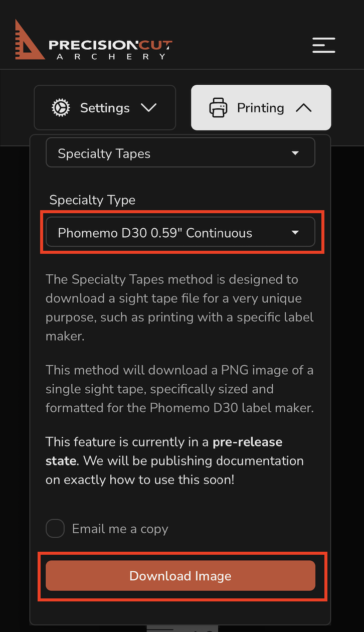Click the down chevron on Settings
This screenshot has height=632, width=364.
(148, 108)
